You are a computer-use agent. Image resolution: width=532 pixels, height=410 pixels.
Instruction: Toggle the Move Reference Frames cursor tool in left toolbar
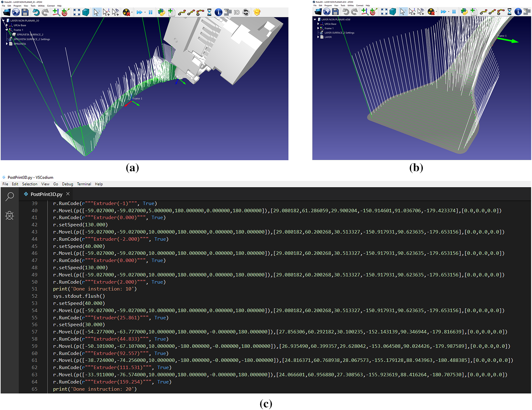(106, 12)
